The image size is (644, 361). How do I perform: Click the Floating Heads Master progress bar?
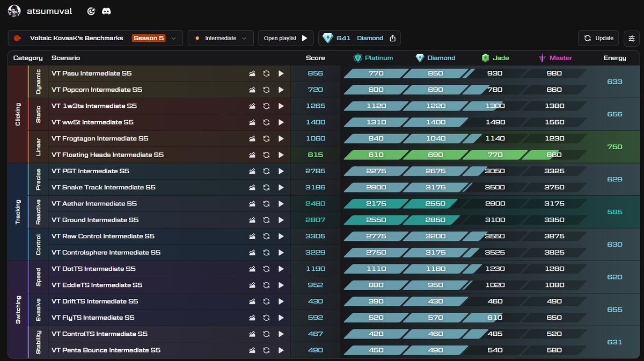pos(554,155)
